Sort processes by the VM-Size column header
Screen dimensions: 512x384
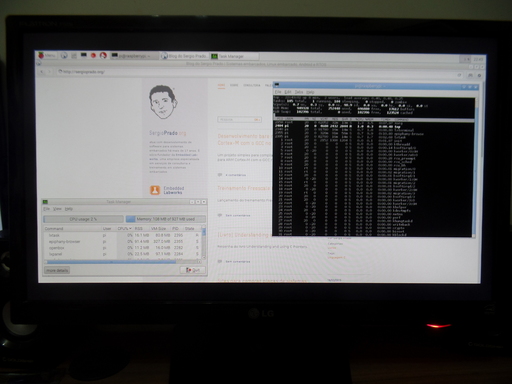coord(159,229)
